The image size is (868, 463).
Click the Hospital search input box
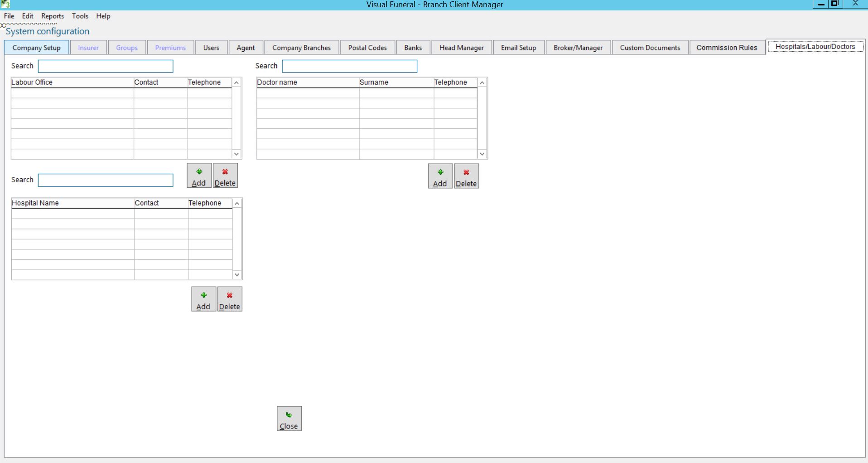pos(106,180)
